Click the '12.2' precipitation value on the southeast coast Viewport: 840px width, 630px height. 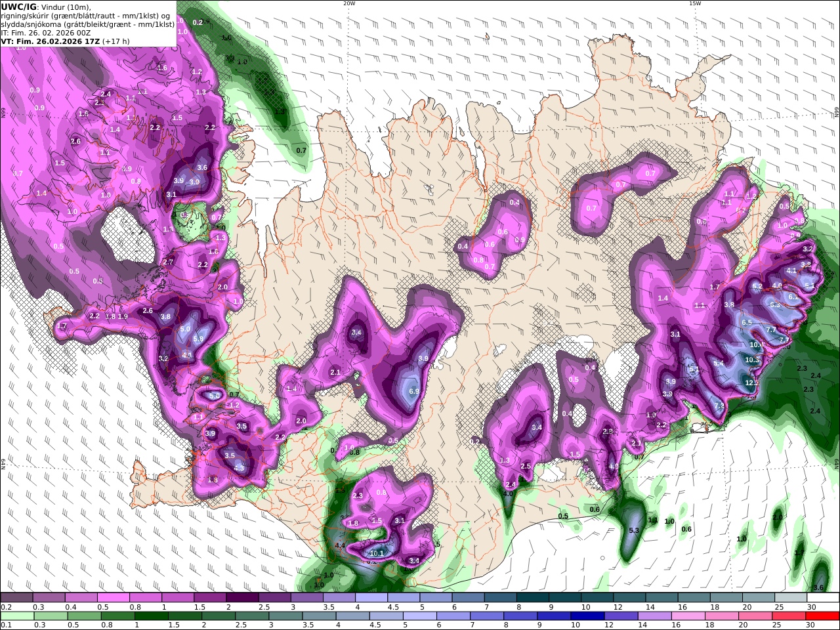pos(752,382)
